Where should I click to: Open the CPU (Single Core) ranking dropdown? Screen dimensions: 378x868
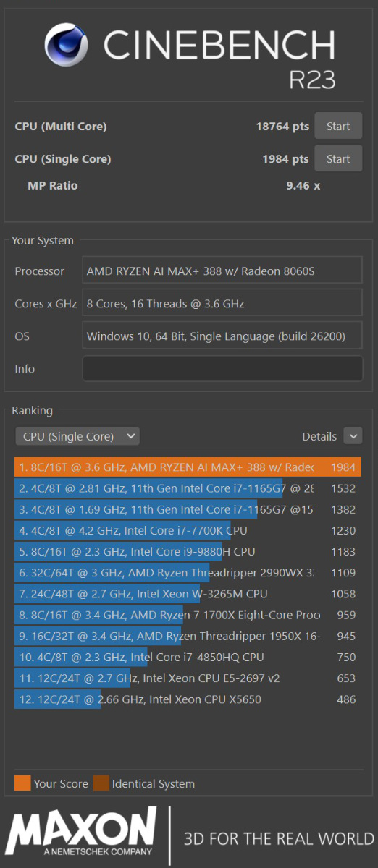pyautogui.click(x=77, y=436)
